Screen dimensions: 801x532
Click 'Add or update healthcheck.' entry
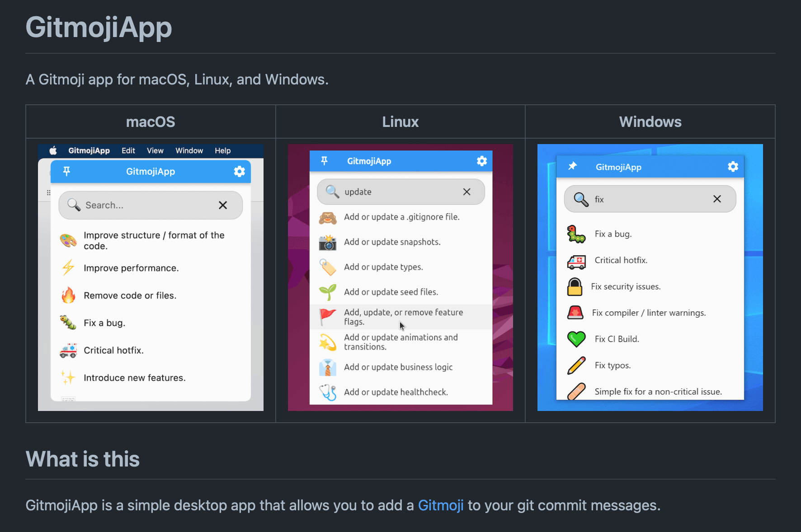pyautogui.click(x=396, y=392)
